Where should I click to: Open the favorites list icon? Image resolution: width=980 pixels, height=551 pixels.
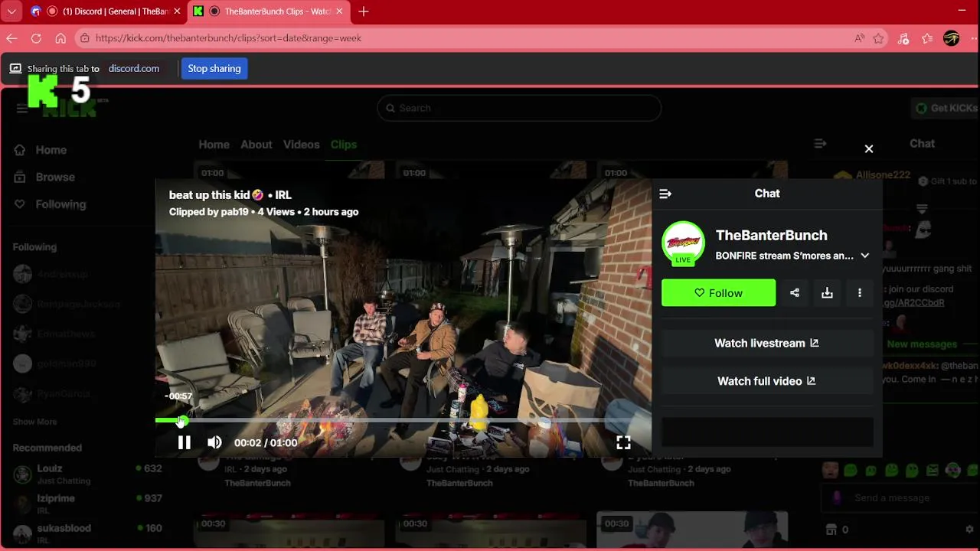927,38
